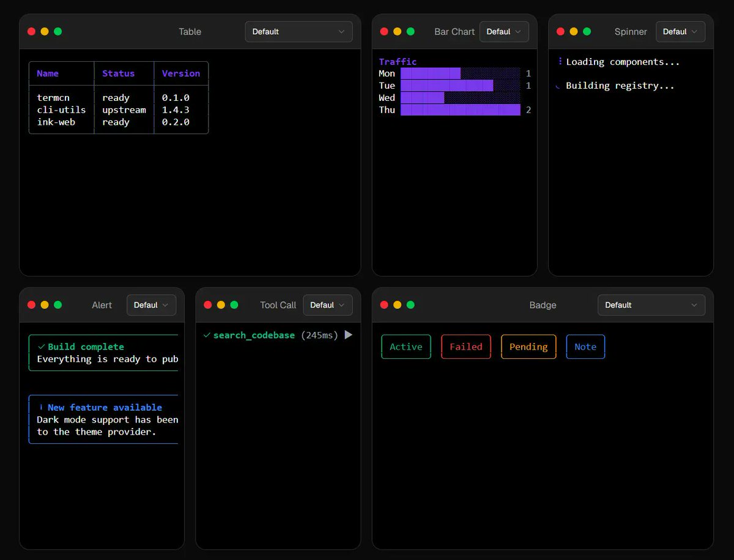Screen dimensions: 734x560
Task: Click the yellow dot in Tool Call window
Action: pyautogui.click(x=221, y=305)
